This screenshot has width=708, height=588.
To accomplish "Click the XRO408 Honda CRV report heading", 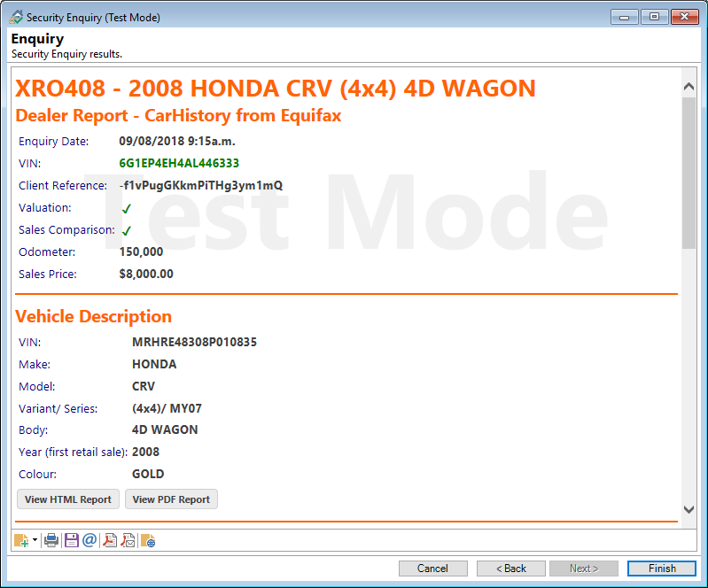I will coord(275,89).
